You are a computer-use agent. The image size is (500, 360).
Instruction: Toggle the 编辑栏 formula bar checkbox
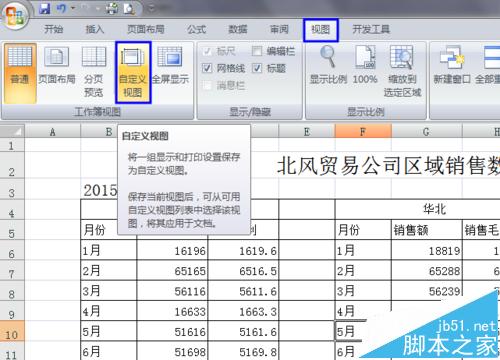(x=257, y=51)
